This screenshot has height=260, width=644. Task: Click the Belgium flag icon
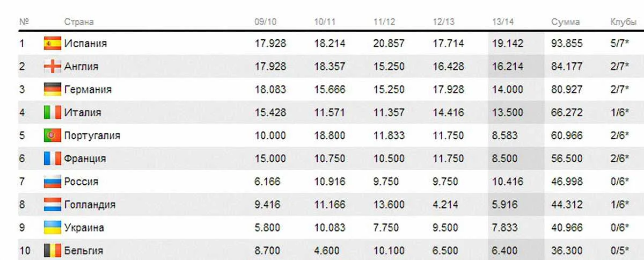click(x=53, y=250)
